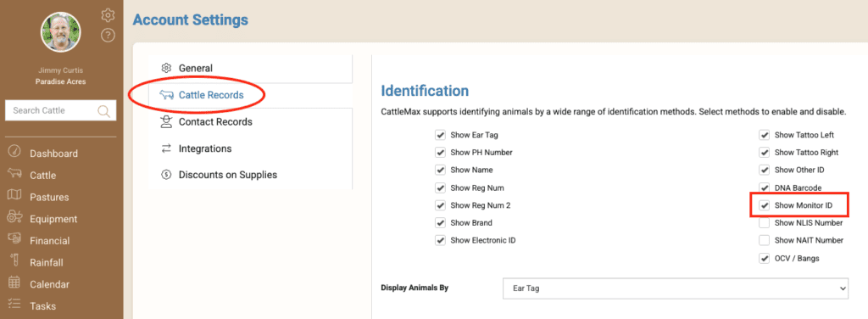
Task: Open the General settings tab
Action: (250, 68)
